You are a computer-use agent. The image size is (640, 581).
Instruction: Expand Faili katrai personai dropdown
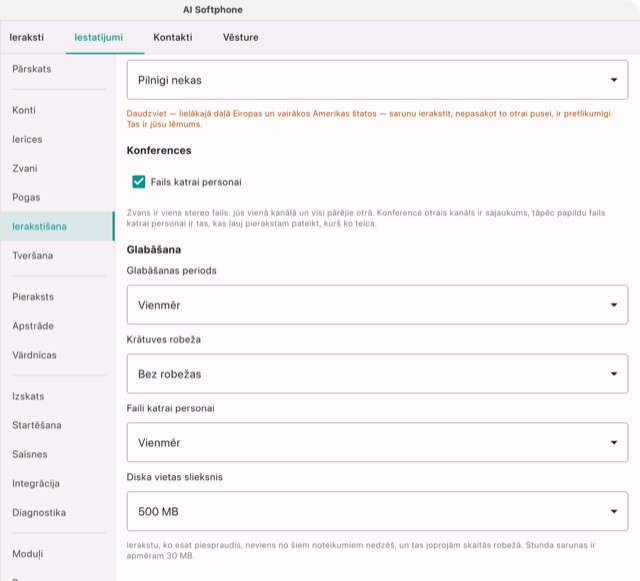(377, 442)
